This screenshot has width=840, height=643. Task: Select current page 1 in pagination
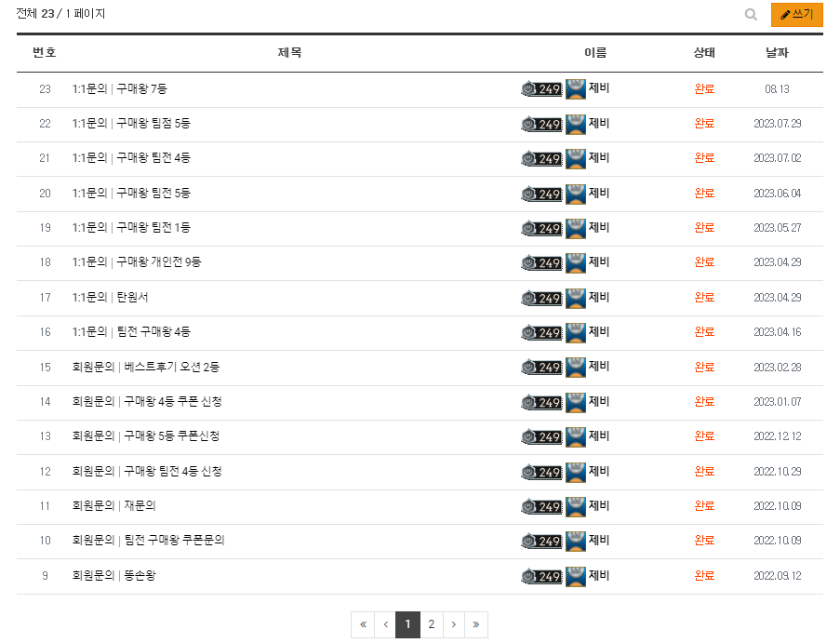pyautogui.click(x=407, y=624)
